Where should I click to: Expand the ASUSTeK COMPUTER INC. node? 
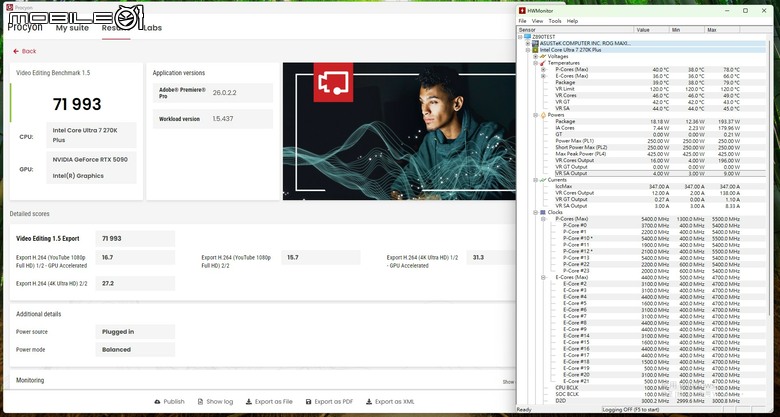point(528,43)
